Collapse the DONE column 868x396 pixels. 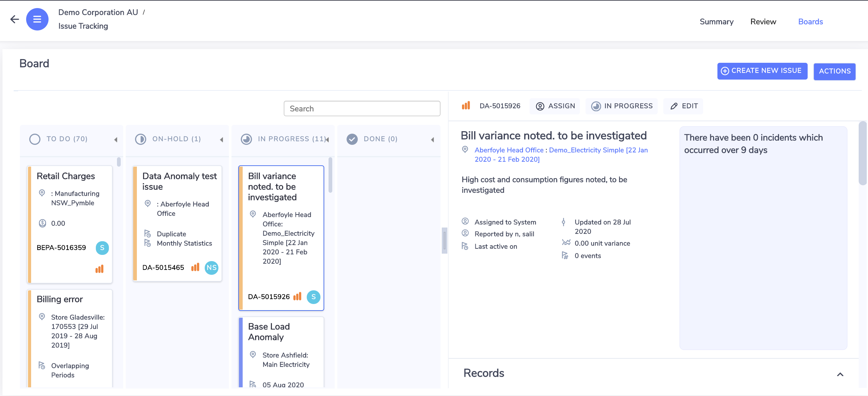pyautogui.click(x=433, y=139)
